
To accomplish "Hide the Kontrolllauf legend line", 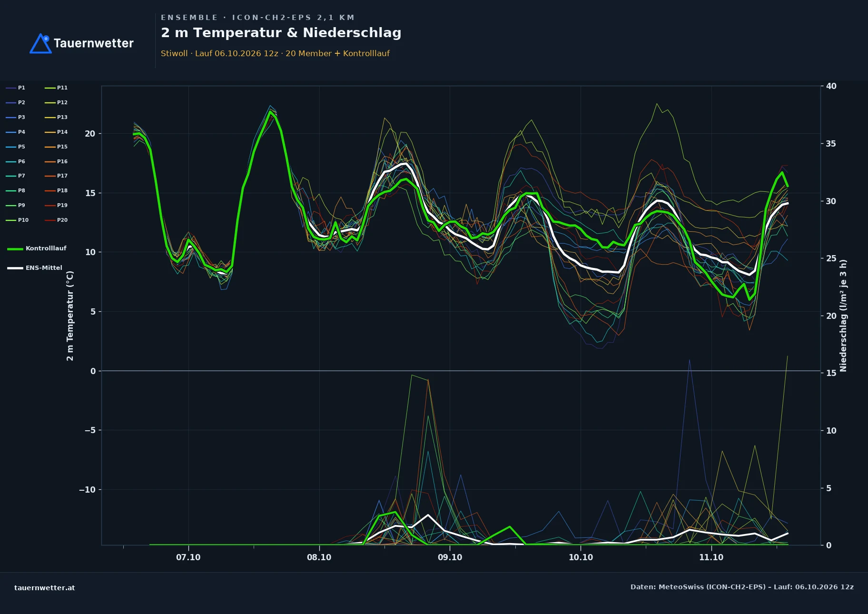I will pos(37,248).
